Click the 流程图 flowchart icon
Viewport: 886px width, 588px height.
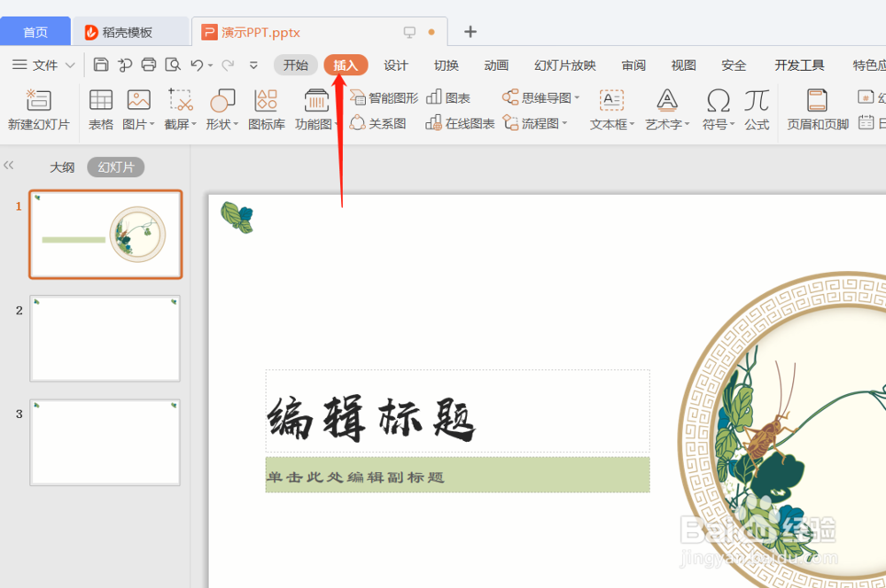coord(511,122)
